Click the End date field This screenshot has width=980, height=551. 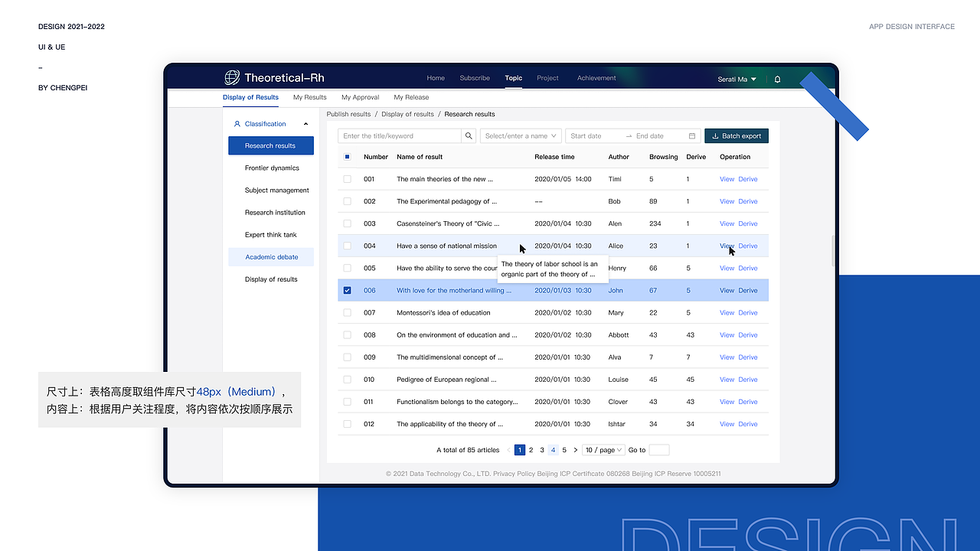click(650, 136)
